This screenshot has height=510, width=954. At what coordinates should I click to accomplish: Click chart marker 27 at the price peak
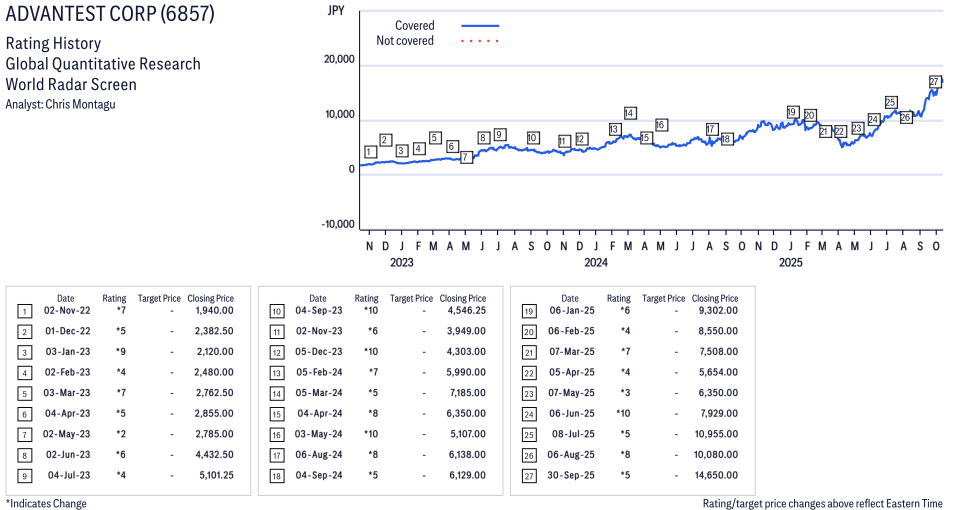[935, 81]
